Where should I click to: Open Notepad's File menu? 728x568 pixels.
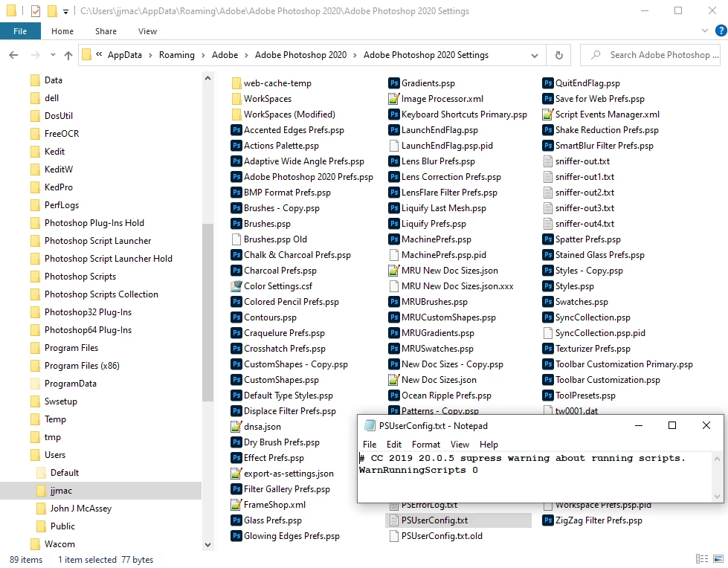370,445
